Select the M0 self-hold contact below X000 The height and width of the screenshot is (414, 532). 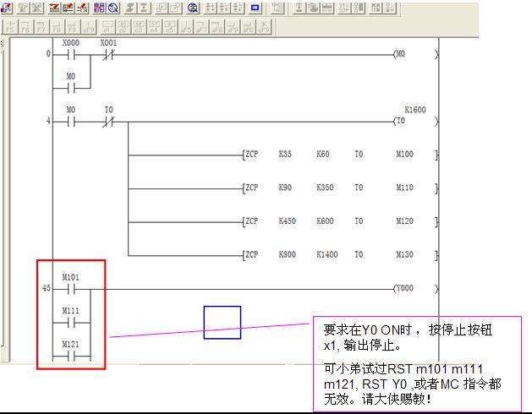71,86
